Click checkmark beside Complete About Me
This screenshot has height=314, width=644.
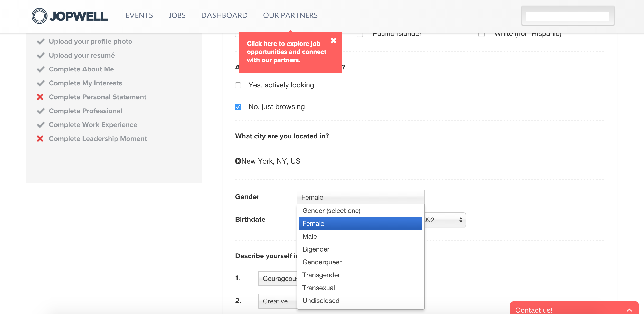[x=41, y=69]
